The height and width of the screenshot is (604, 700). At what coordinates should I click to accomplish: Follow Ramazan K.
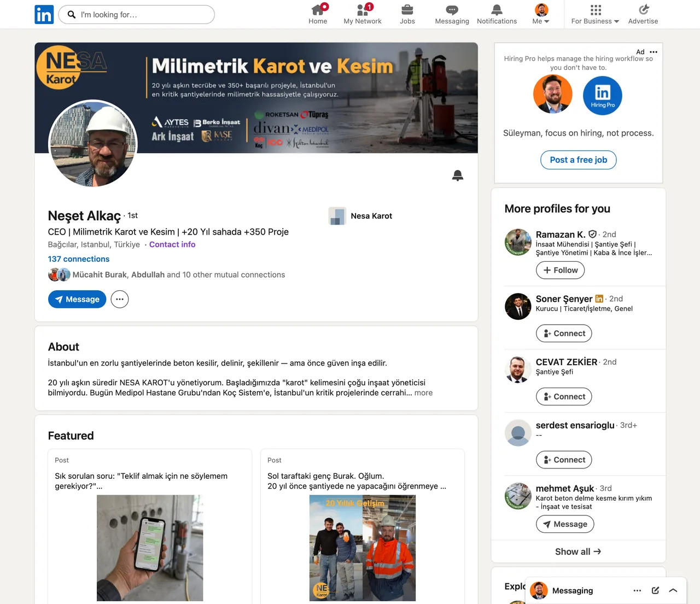[x=561, y=270]
